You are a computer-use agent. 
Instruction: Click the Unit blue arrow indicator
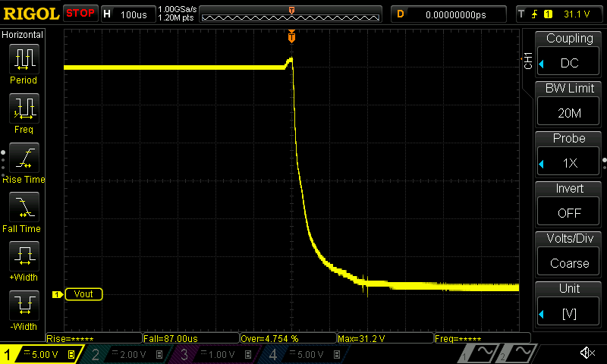tap(542, 314)
